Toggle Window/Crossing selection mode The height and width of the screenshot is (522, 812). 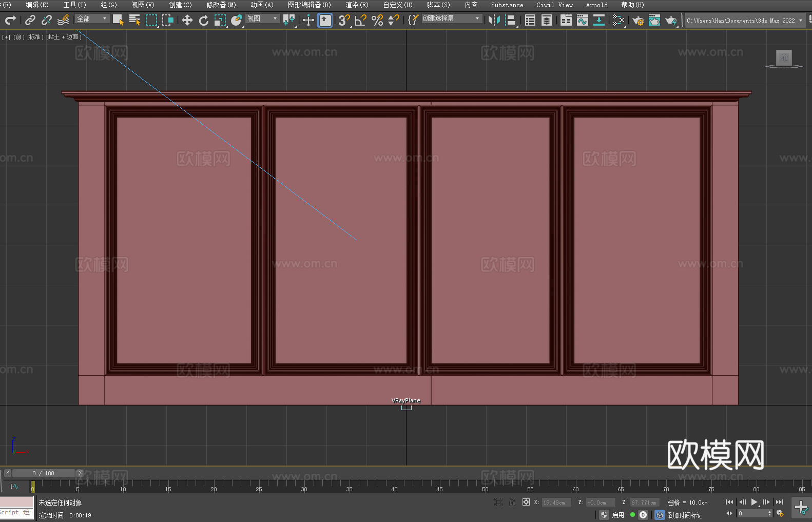point(168,20)
